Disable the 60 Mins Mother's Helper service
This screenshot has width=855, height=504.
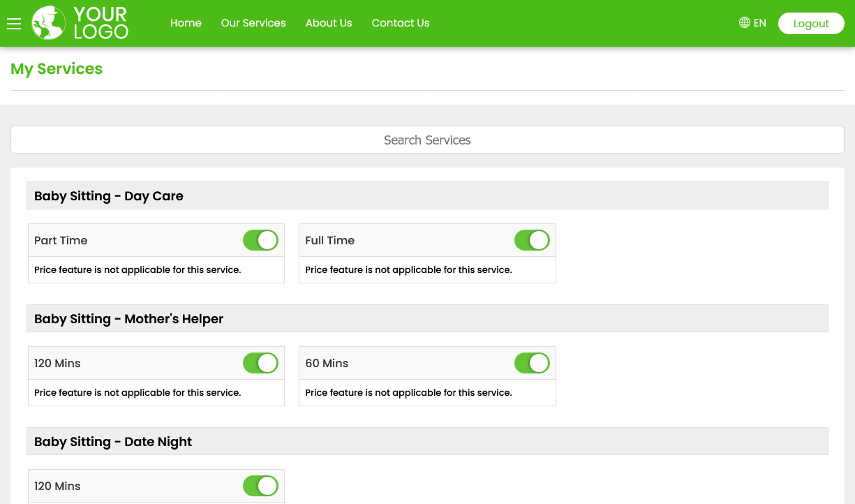click(532, 362)
